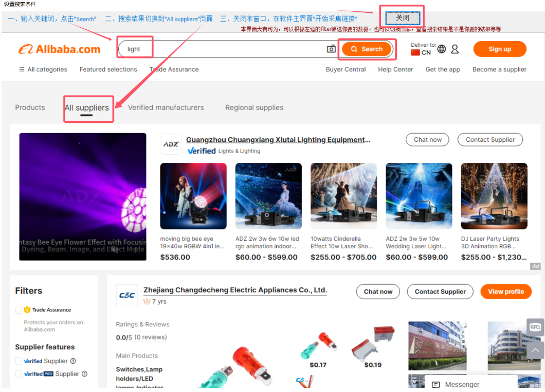Open the Verified manufacturers tab
This screenshot has width=545, height=392.
(166, 108)
